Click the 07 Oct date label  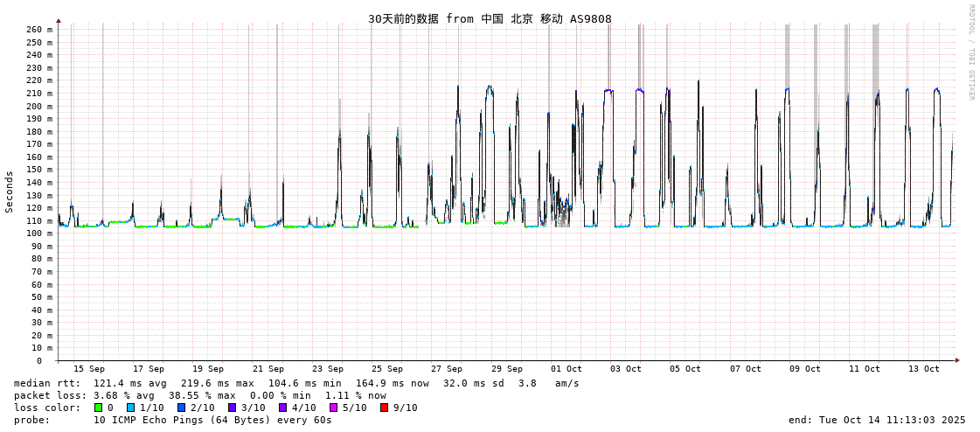[746, 369]
